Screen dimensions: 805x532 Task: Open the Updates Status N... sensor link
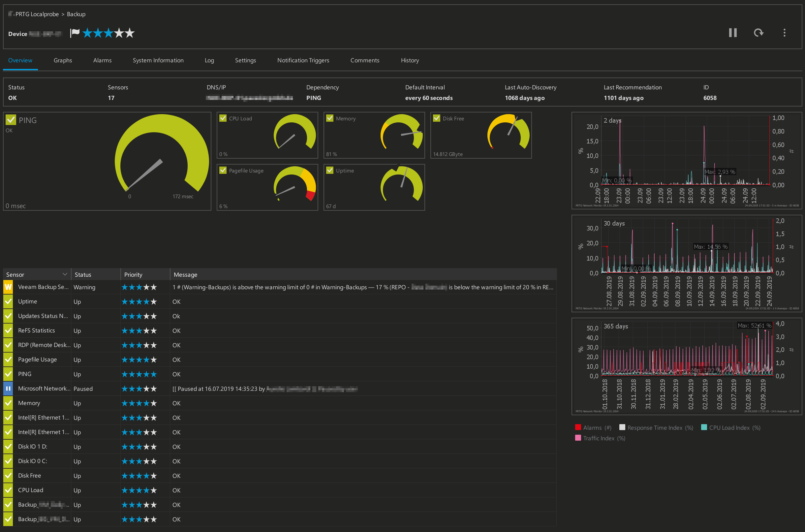click(x=43, y=316)
